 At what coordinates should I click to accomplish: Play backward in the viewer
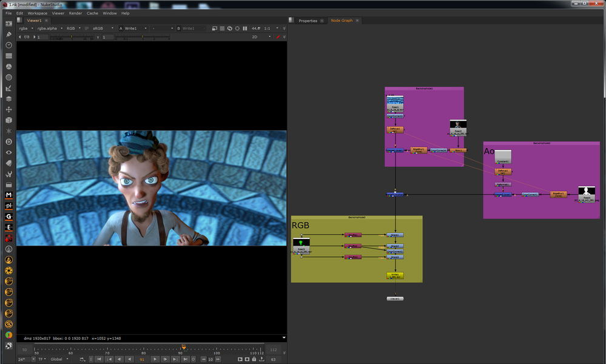click(129, 359)
